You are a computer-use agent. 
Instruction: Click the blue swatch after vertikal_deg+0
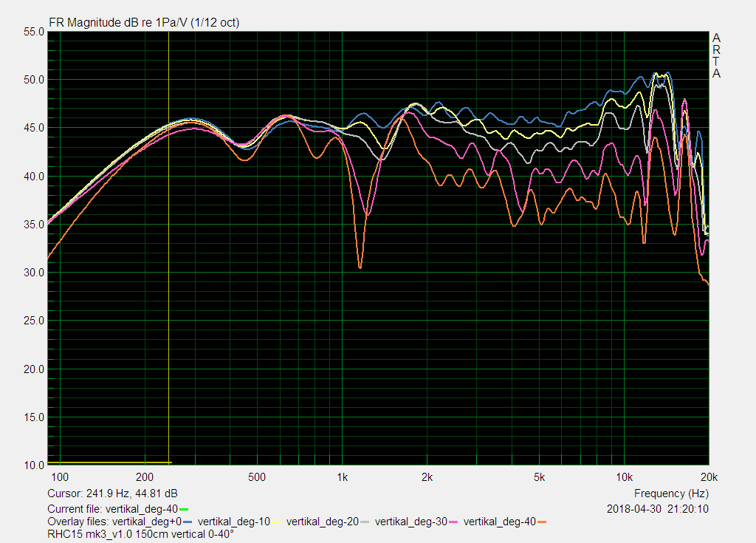coord(188,522)
